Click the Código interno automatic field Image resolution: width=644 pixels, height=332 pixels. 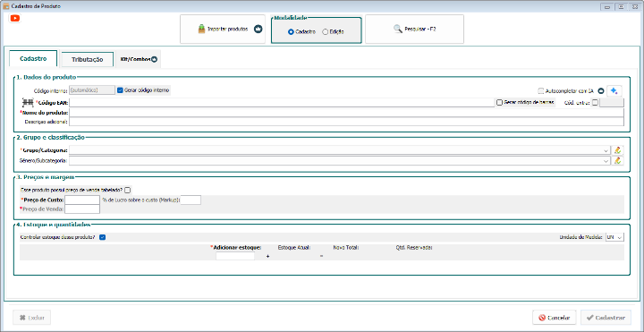[92, 90]
